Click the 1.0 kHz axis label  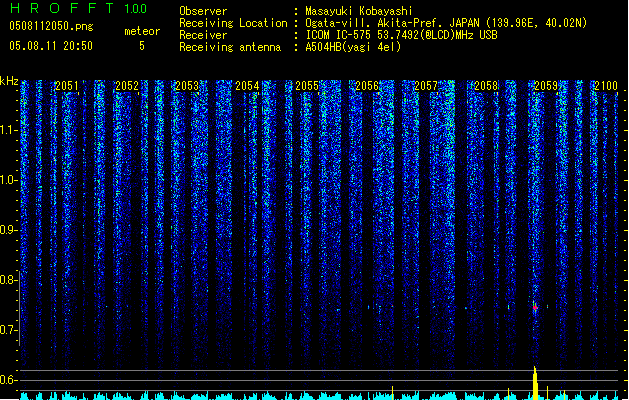[8, 180]
